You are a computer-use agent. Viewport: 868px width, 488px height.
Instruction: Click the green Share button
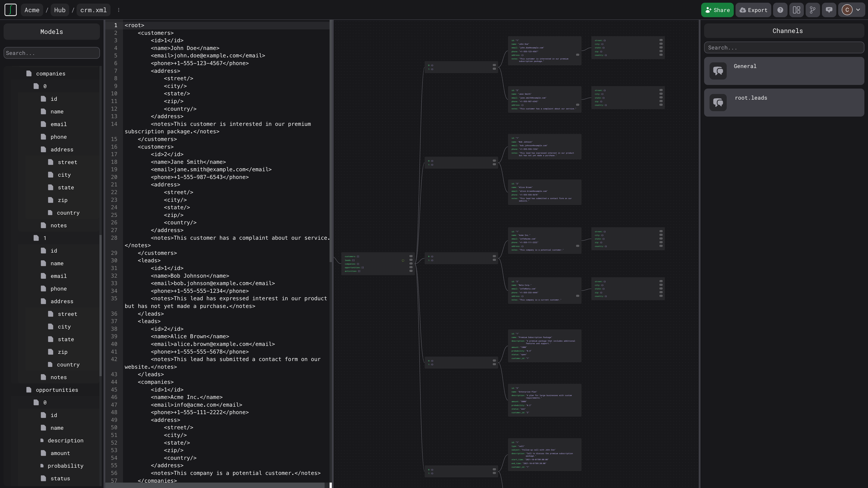point(717,10)
